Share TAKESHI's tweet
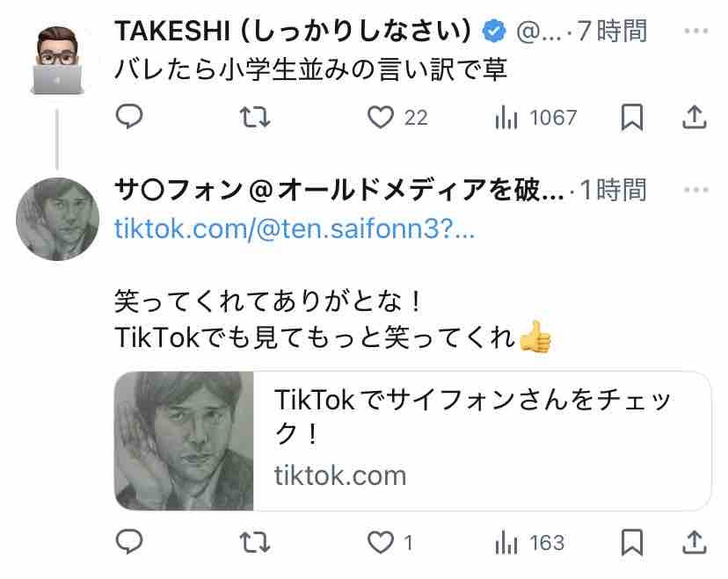Screen dimensions: 728x579 [x=694, y=117]
